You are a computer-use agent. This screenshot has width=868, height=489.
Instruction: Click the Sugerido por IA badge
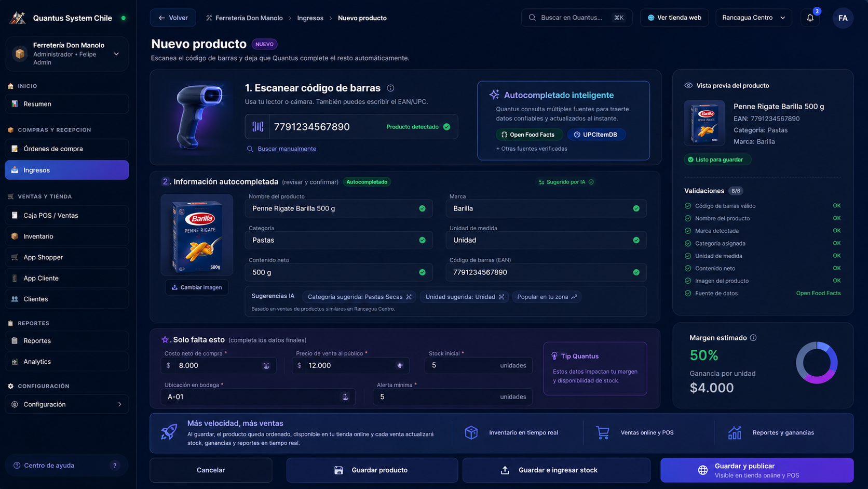(566, 182)
